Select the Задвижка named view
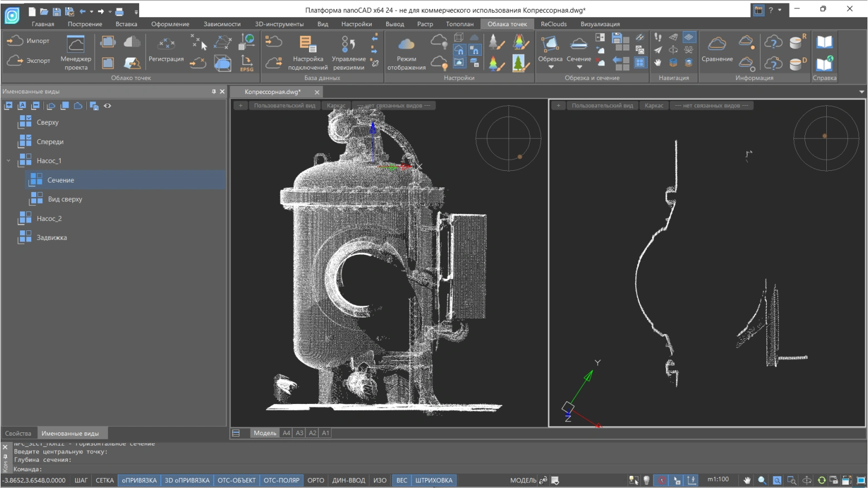This screenshot has width=868, height=488. tap(52, 238)
